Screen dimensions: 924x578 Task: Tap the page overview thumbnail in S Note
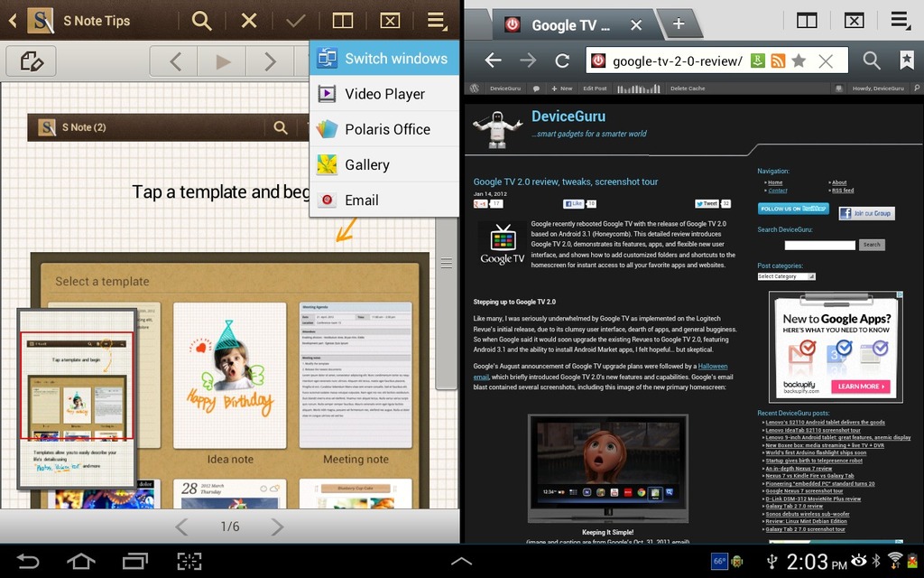[x=78, y=398]
